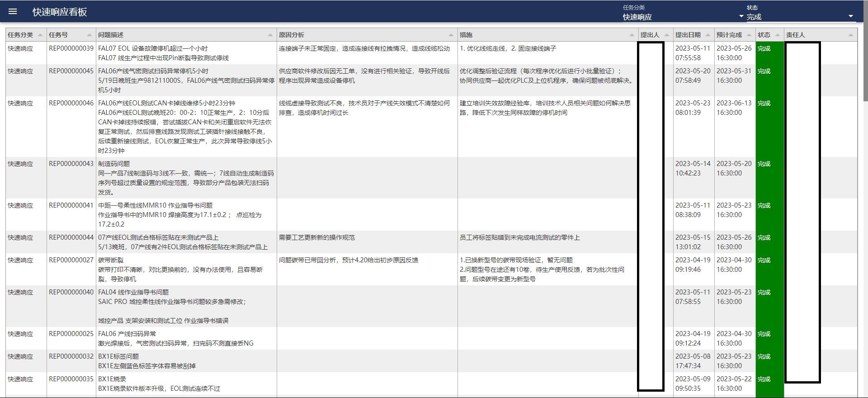Click the 快速响应看板 page title
This screenshot has width=868, height=398.
(60, 12)
